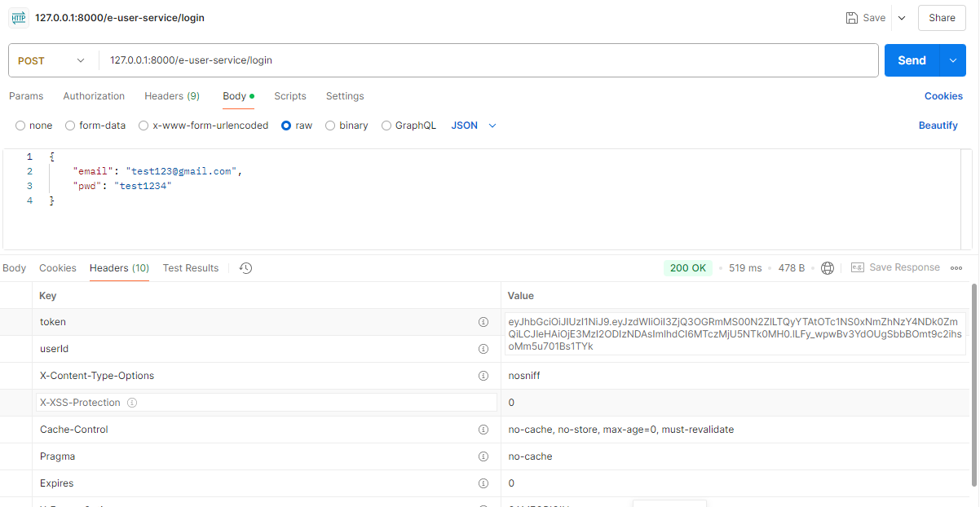980x507 pixels.
Task: Open the POST method dropdown
Action: point(51,60)
